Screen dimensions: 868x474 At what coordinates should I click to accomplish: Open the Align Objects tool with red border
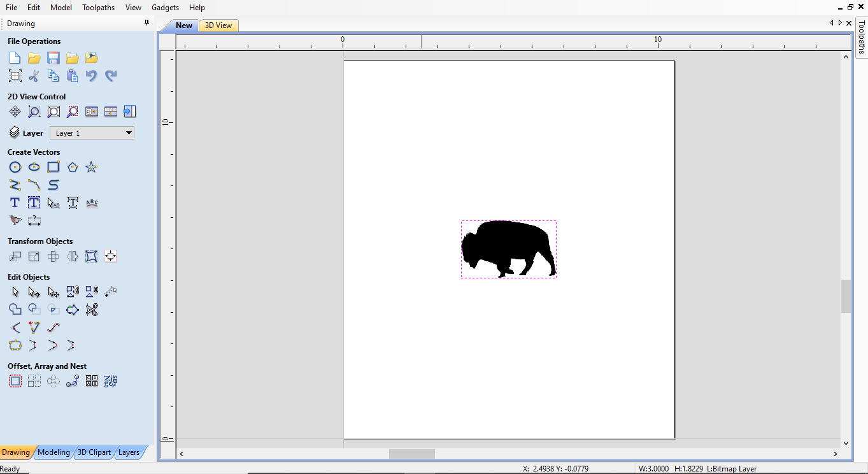(111, 256)
